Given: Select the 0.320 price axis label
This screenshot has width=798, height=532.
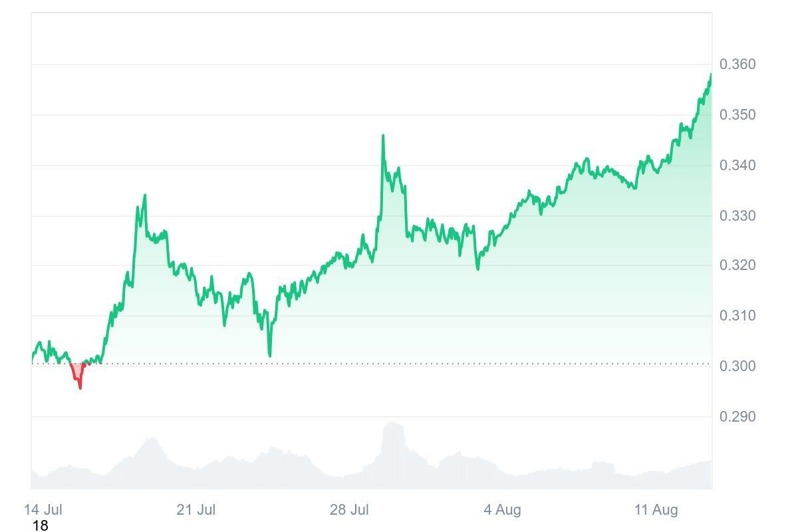Looking at the screenshot, I should [x=737, y=265].
